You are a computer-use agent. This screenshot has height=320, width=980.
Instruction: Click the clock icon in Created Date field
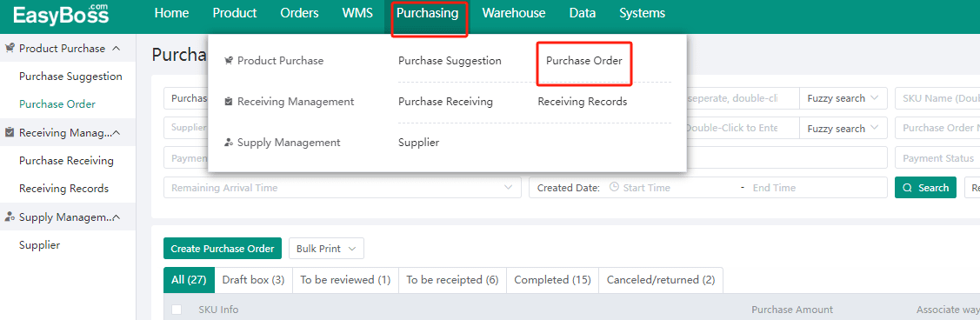[x=614, y=187]
